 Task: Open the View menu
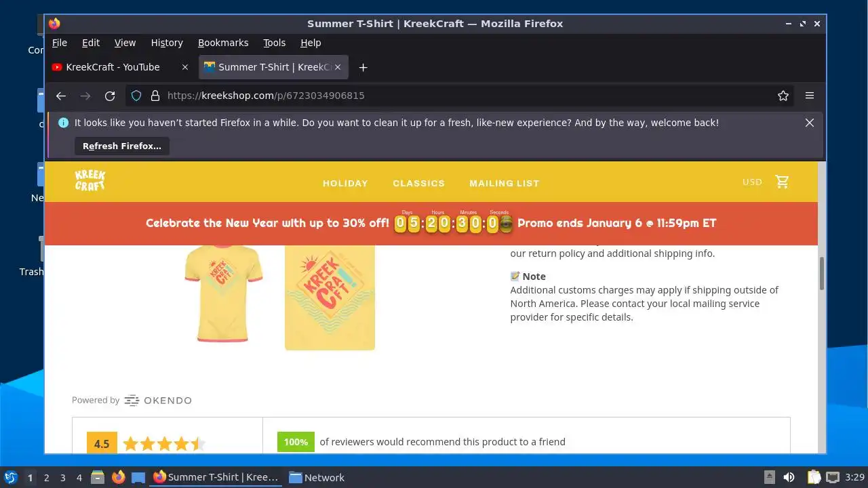point(125,43)
